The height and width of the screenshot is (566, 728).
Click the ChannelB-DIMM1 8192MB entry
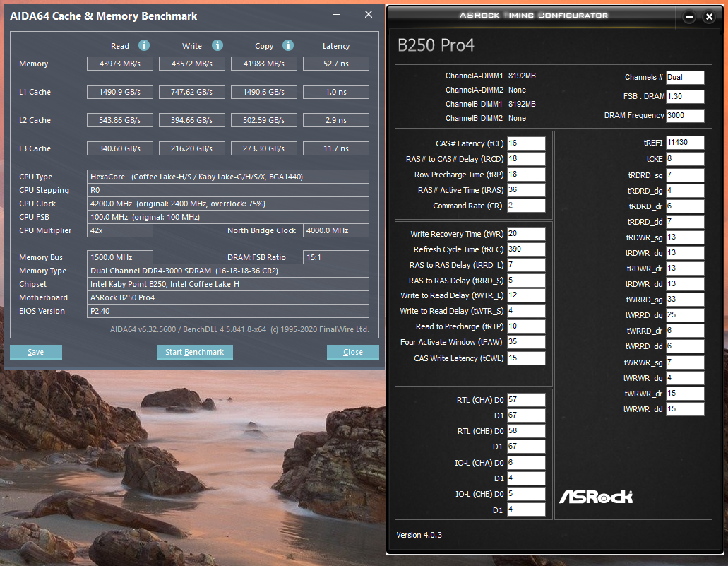[x=490, y=104]
